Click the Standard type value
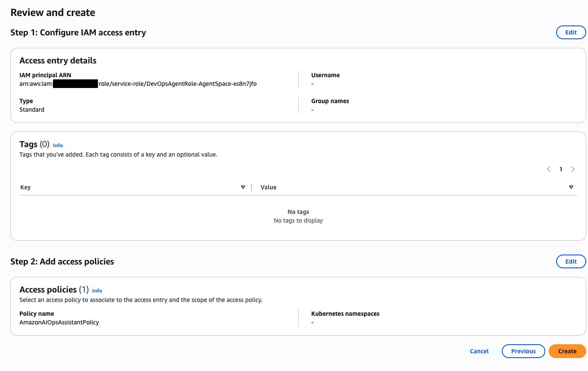 32,110
